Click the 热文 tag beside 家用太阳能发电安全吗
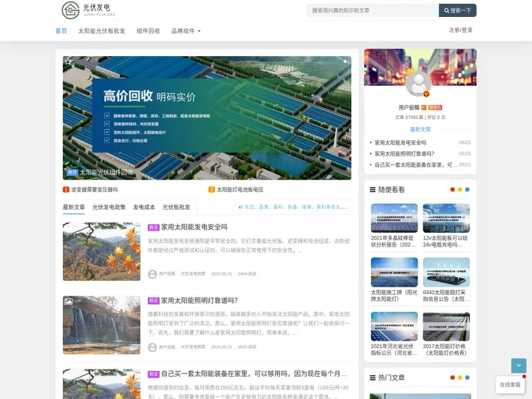This screenshot has height=399, width=532. 154,228
